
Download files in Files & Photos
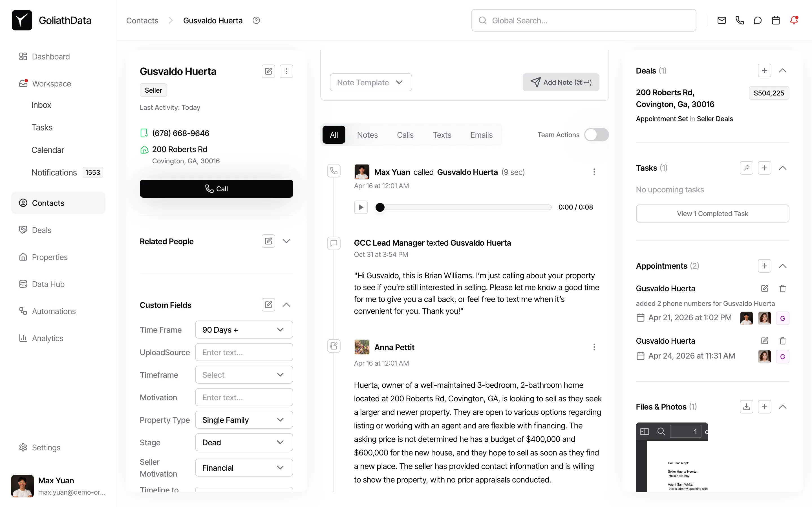pos(746,407)
